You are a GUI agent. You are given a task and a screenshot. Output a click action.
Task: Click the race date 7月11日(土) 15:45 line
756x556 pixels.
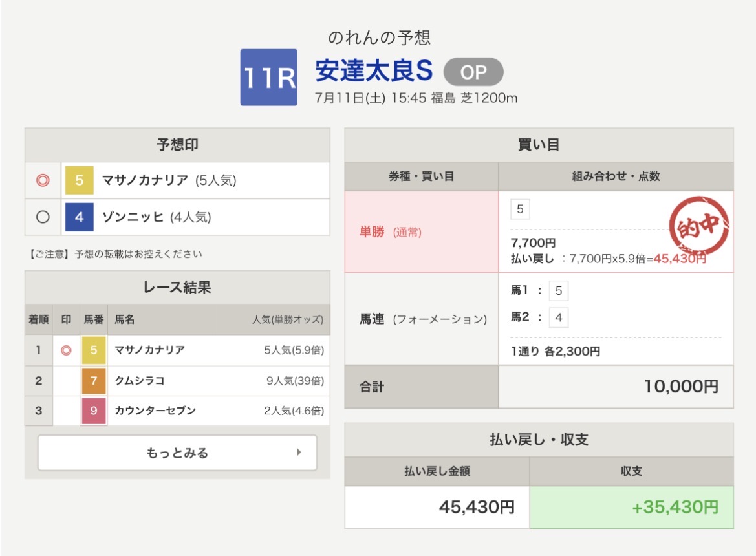[x=416, y=98]
